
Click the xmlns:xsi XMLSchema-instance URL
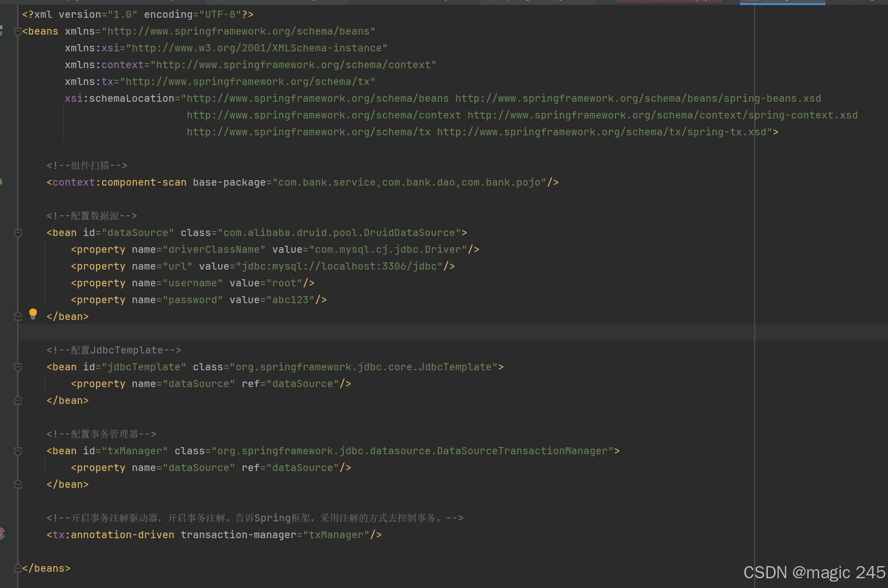pyautogui.click(x=257, y=48)
